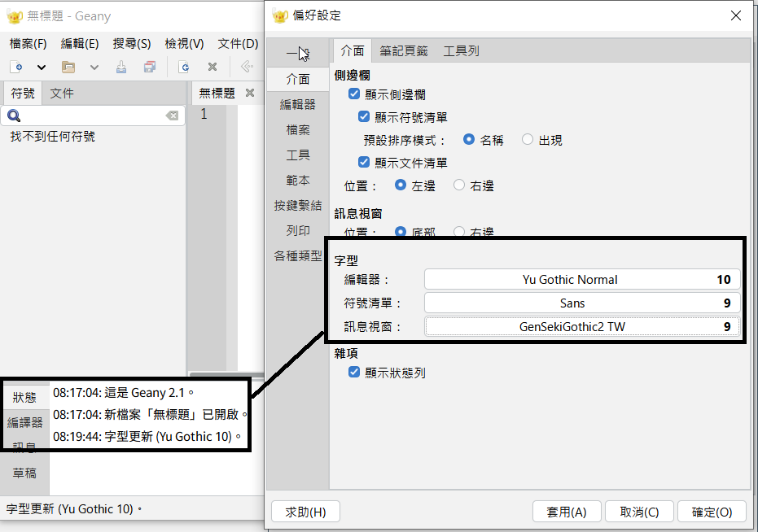The image size is (758, 532).
Task: Click the Save file toolbar icon
Action: (121, 68)
